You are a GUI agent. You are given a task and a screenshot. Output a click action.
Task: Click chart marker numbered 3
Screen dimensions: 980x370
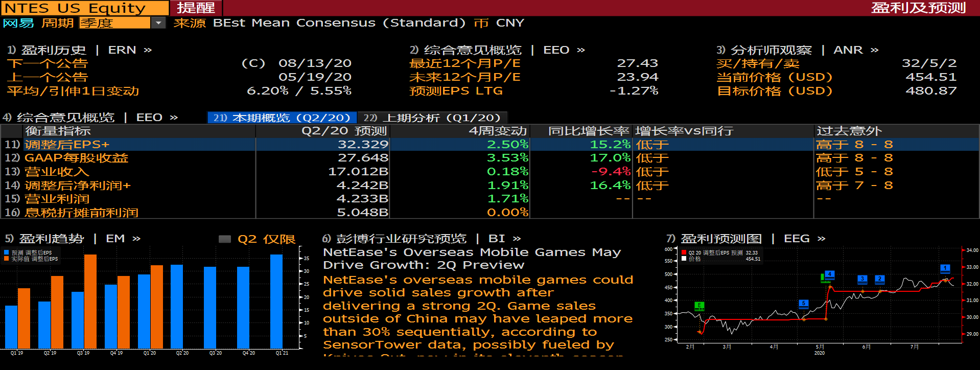point(862,279)
